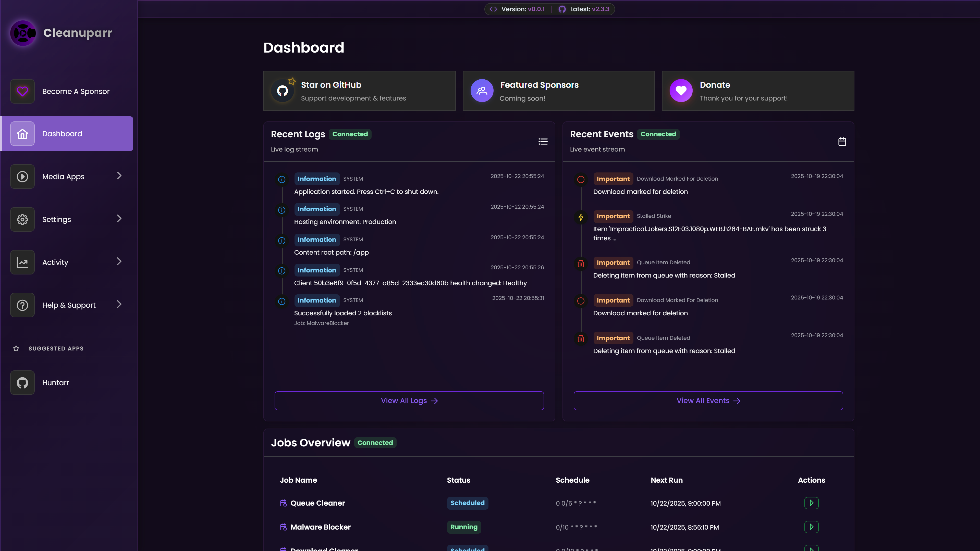Screen dimensions: 980x551
Task: Trigger the Malware Blocker play button
Action: tap(811, 527)
